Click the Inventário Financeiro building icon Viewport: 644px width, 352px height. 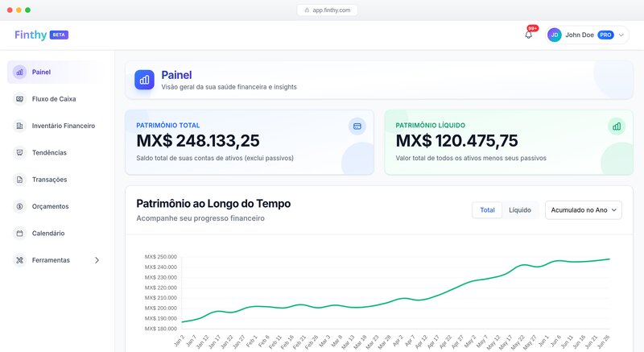tap(19, 126)
